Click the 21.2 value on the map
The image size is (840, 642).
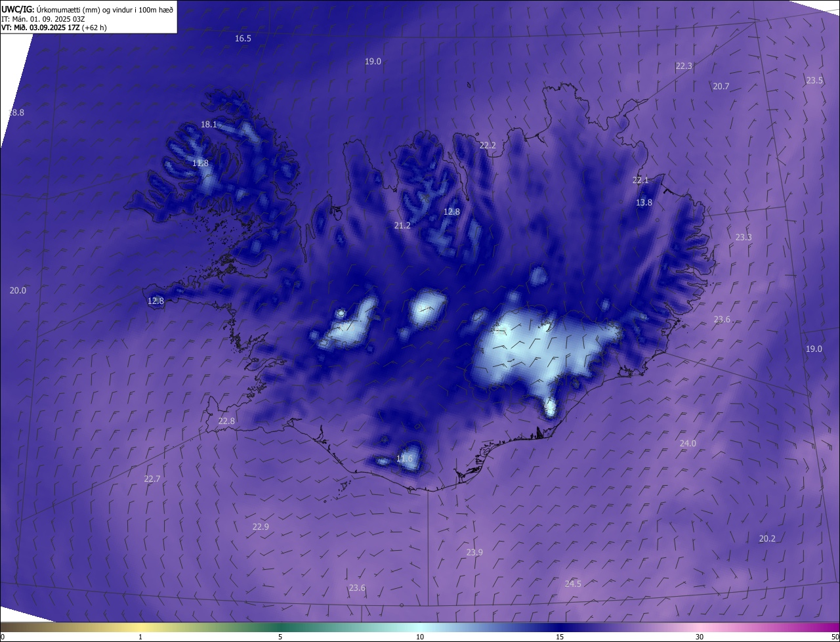402,226
